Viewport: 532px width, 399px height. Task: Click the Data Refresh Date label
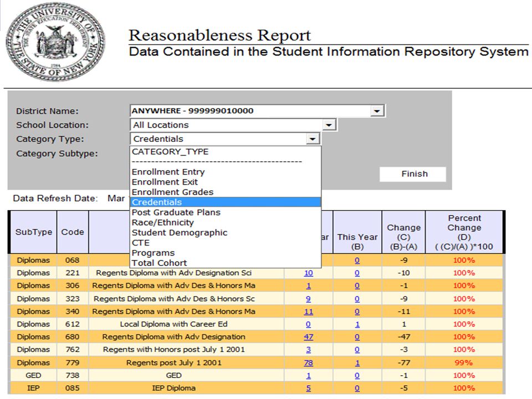55,198
